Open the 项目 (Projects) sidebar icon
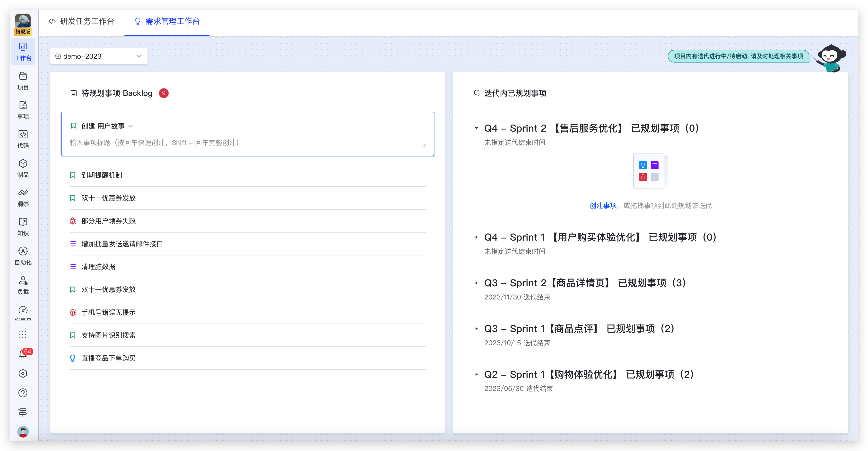Viewport: 868px width, 451px height. click(23, 81)
